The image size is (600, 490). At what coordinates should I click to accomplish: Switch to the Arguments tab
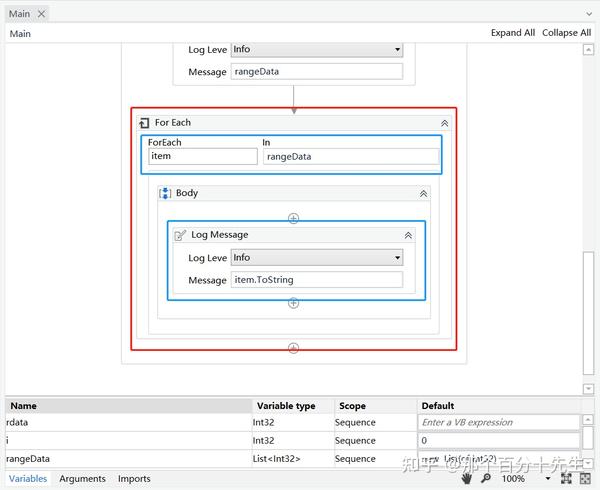point(82,479)
